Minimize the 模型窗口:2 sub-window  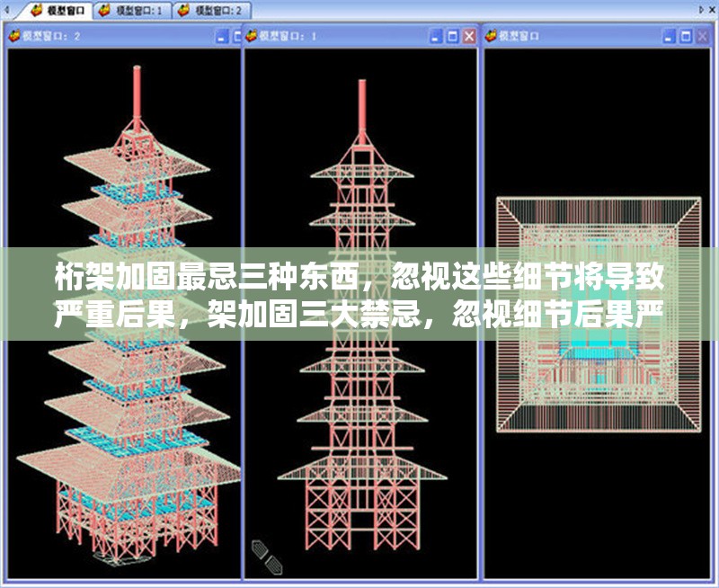tap(222, 36)
